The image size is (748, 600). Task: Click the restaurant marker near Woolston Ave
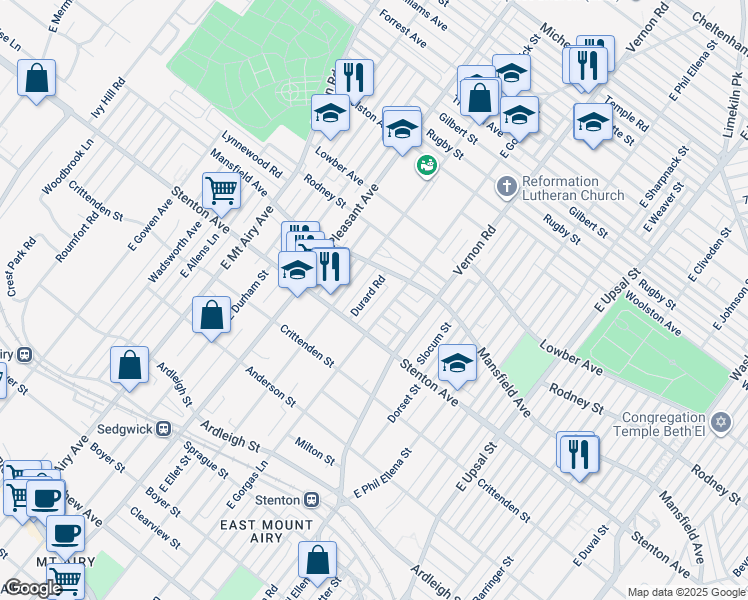click(x=353, y=77)
